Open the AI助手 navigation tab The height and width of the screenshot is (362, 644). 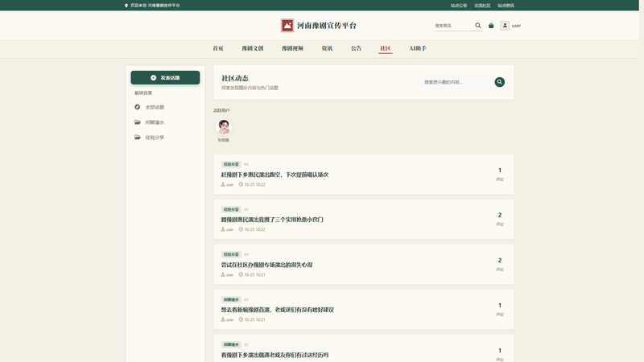coord(417,48)
